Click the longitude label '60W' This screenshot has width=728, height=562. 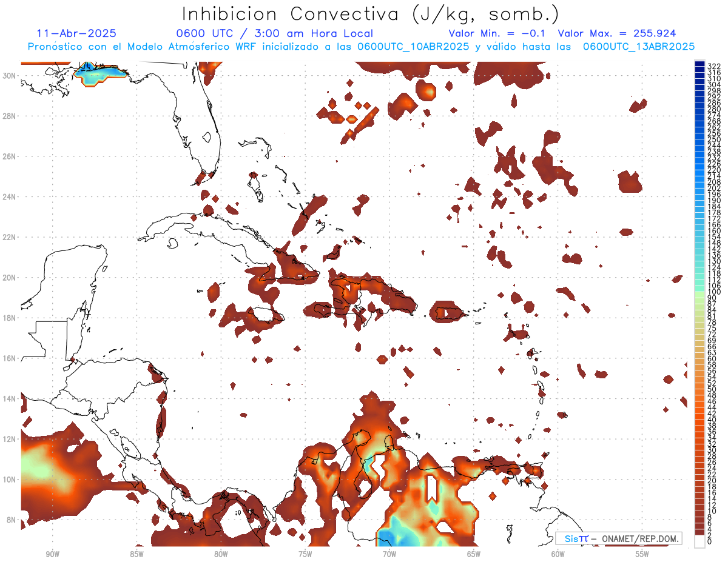558,554
